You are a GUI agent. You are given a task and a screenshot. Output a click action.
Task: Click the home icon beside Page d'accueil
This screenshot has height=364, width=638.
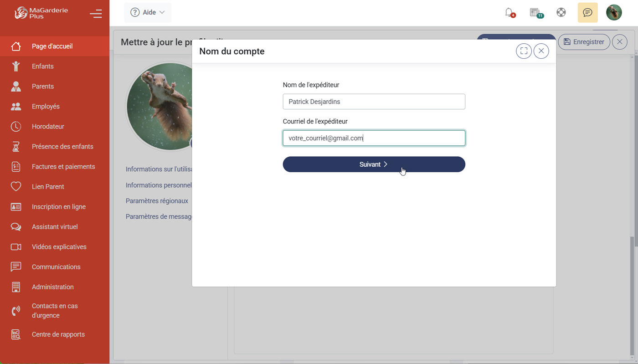pos(16,46)
